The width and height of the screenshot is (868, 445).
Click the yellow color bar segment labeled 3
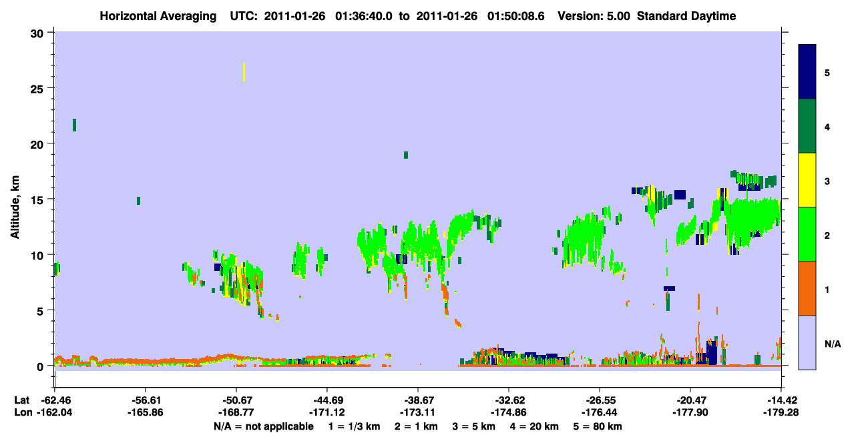807,180
